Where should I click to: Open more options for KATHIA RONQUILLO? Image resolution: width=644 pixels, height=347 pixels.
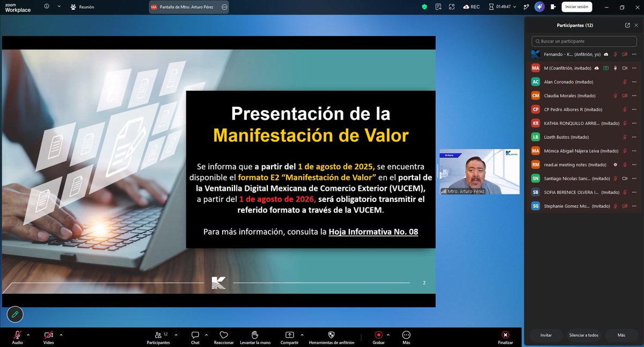pos(634,123)
